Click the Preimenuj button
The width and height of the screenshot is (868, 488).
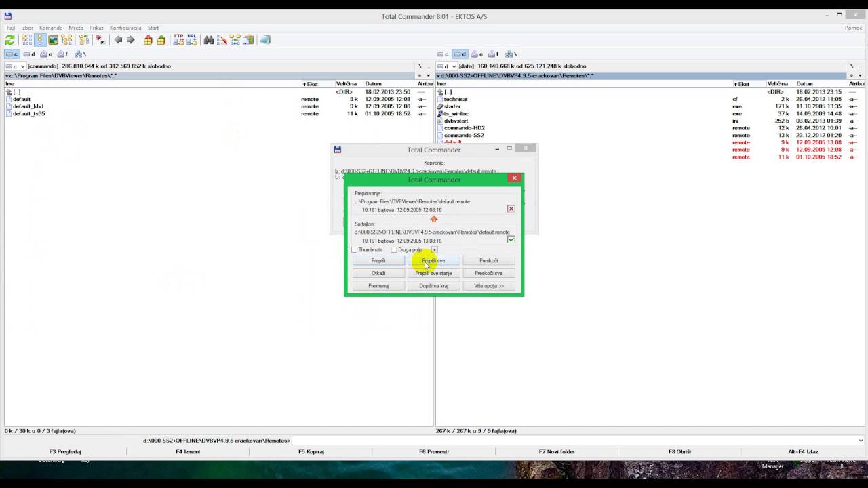click(378, 286)
